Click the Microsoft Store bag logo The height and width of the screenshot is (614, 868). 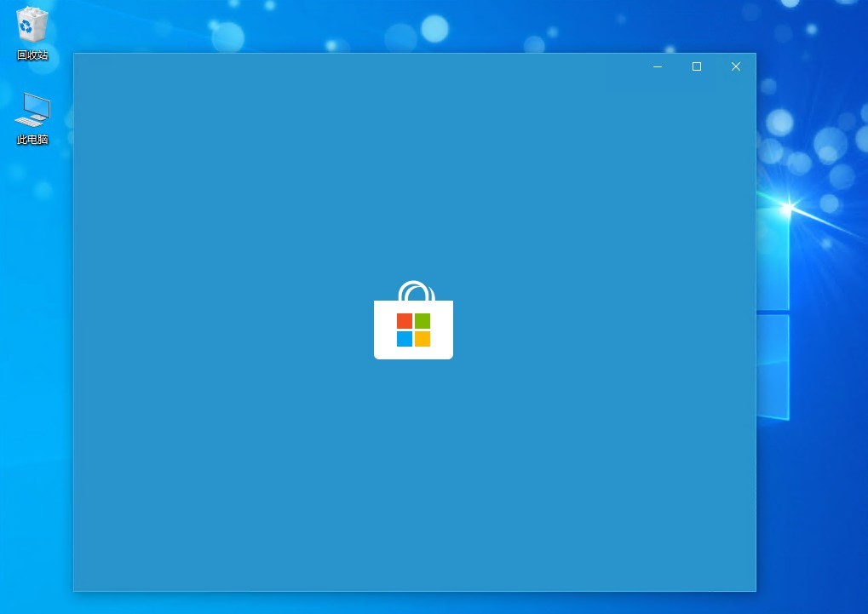coord(413,320)
